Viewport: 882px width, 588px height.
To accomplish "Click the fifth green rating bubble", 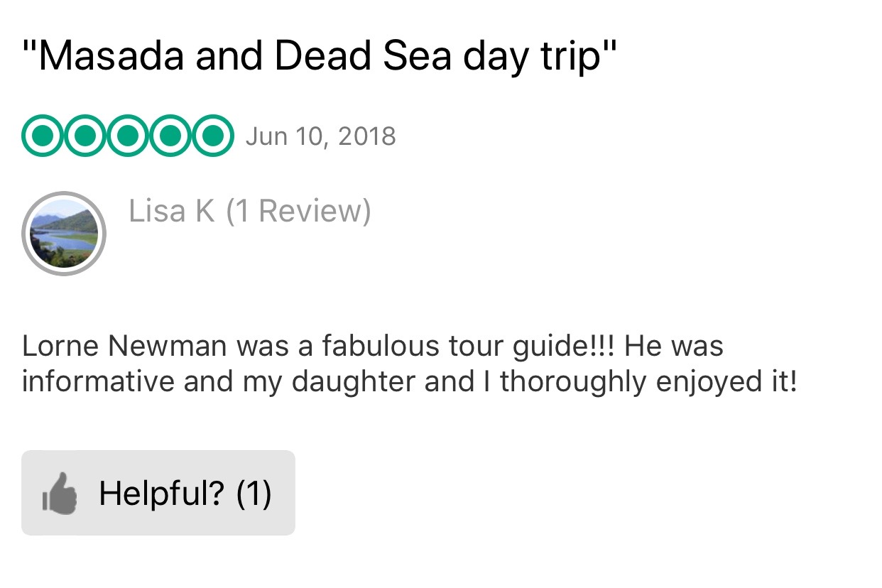I will tap(212, 135).
